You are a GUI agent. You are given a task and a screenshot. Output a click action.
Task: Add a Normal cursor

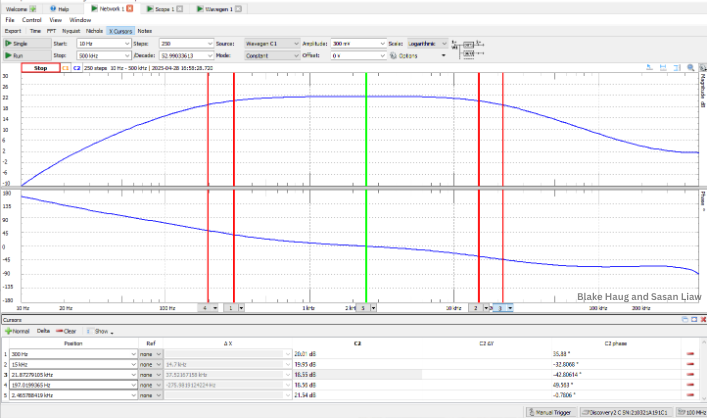[17, 331]
